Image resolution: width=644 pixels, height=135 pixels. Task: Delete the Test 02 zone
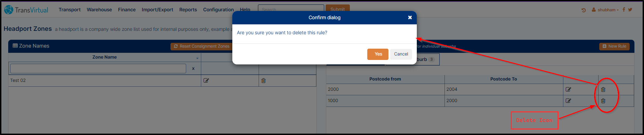click(x=263, y=81)
